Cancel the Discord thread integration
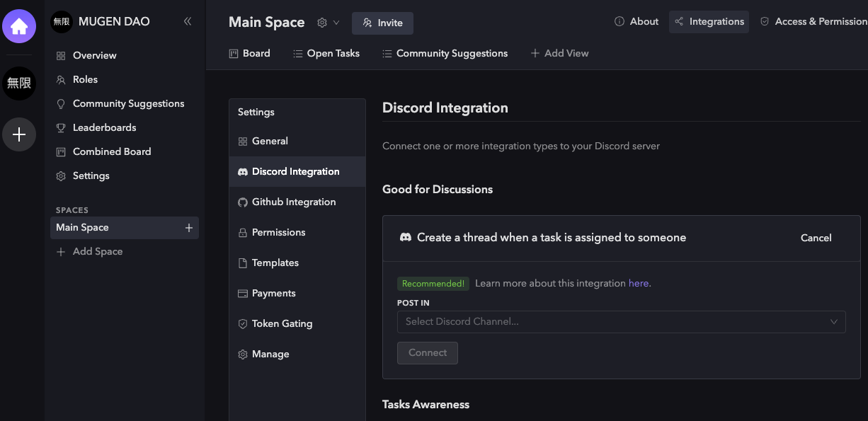 coord(816,238)
